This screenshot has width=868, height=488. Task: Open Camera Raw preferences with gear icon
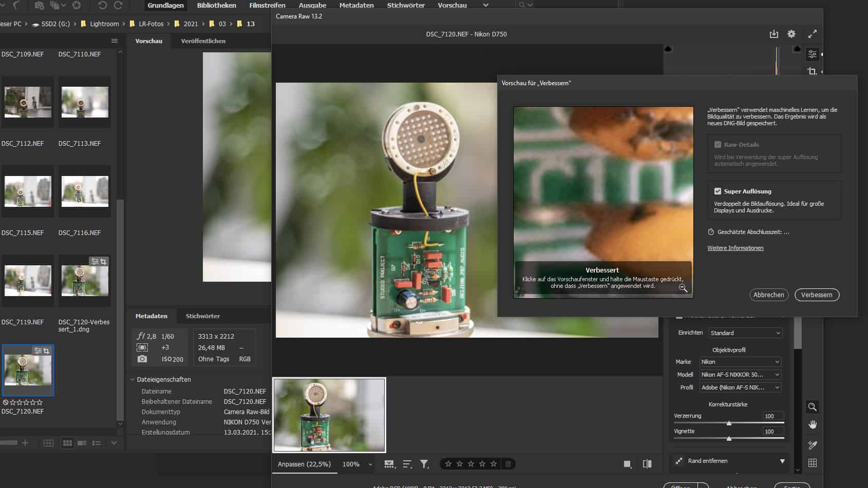791,34
